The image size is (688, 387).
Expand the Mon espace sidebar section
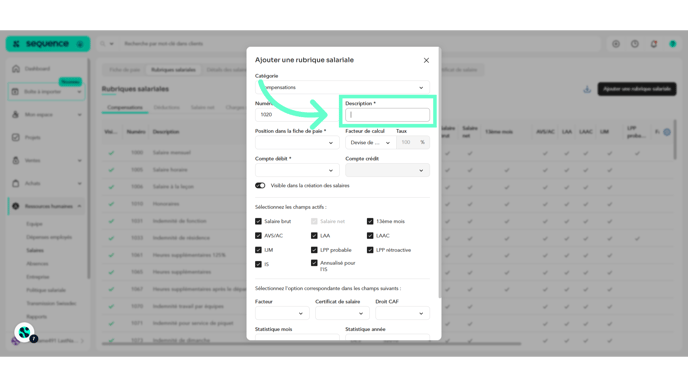pos(79,115)
